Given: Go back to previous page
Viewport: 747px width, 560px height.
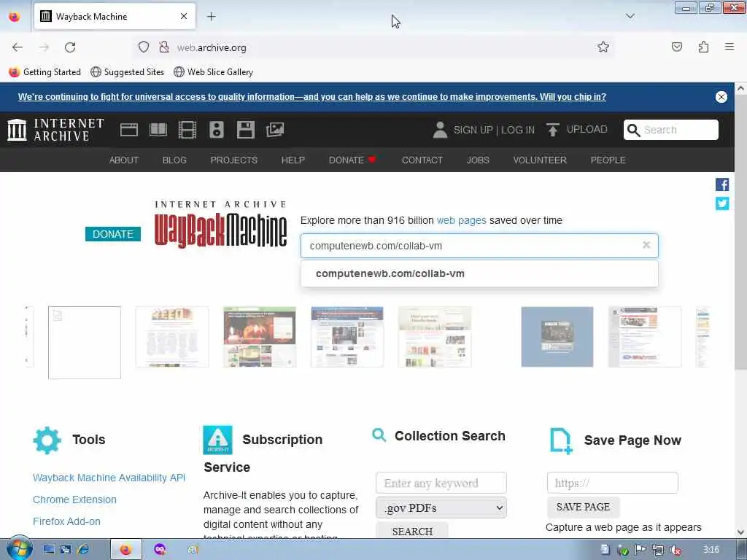Looking at the screenshot, I should click(x=18, y=47).
